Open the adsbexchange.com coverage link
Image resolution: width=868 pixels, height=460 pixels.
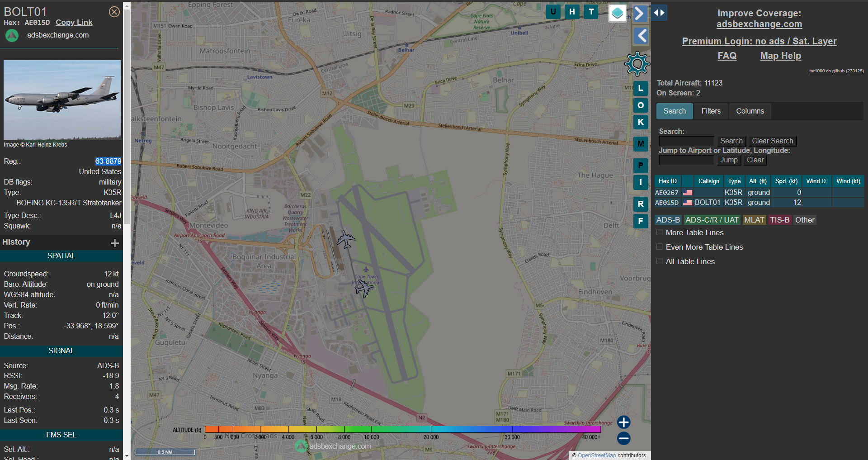click(759, 24)
